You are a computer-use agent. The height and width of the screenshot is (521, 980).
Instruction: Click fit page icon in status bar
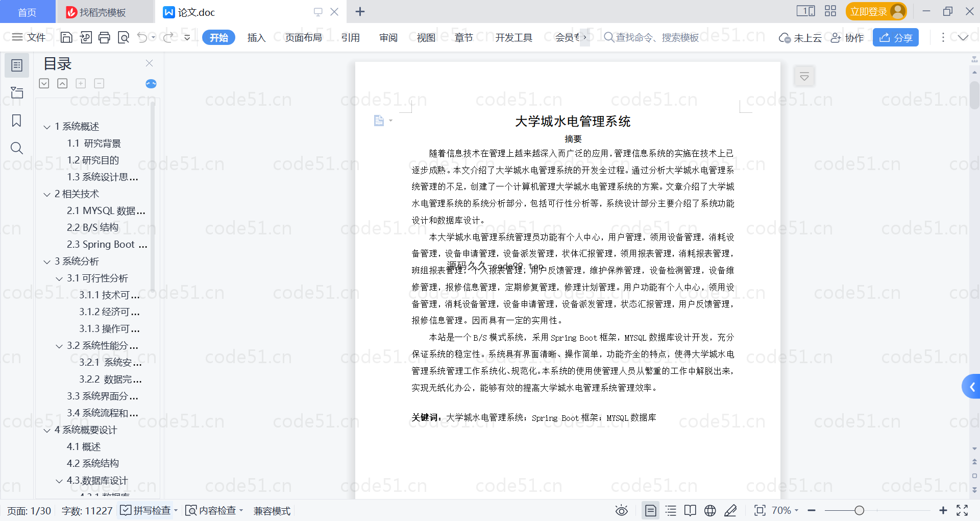click(x=759, y=510)
